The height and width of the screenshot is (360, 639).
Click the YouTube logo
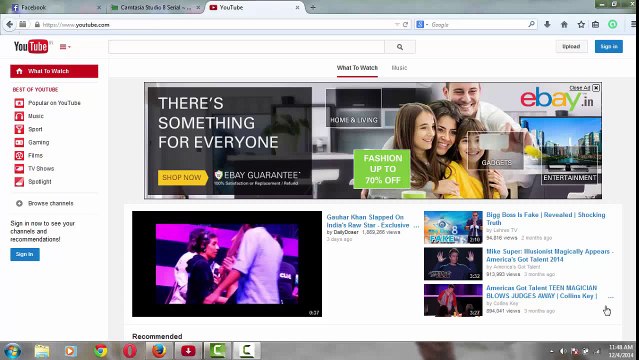click(x=31, y=47)
